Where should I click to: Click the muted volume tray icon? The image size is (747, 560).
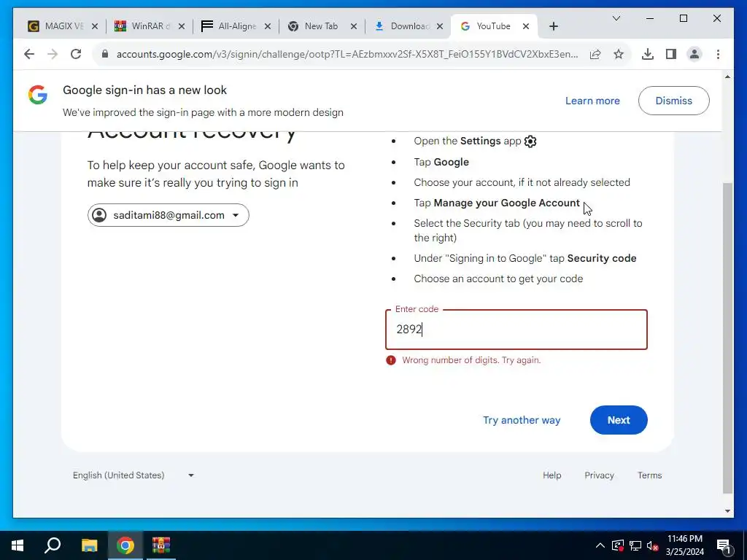point(652,545)
